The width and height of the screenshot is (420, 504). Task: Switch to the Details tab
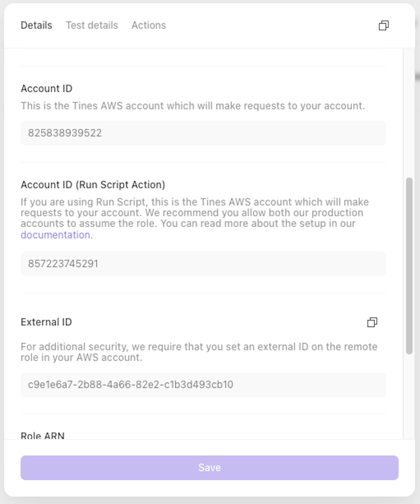[36, 25]
